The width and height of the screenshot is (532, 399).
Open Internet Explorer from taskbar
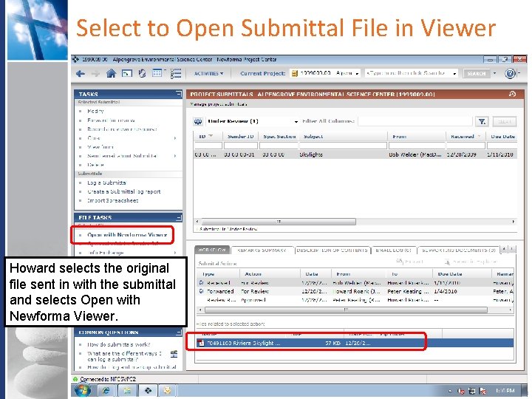click(x=106, y=391)
